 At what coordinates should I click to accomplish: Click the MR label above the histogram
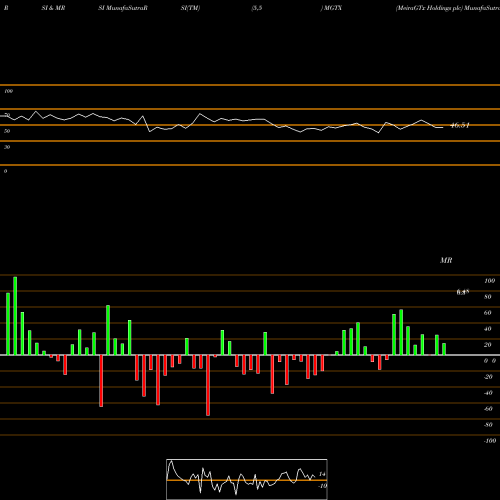click(x=446, y=260)
